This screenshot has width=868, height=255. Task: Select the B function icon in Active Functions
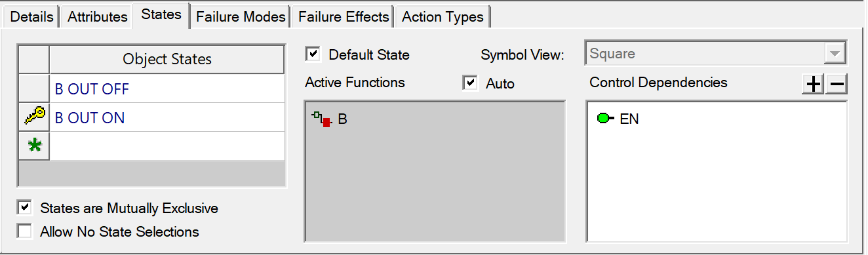coord(322,120)
